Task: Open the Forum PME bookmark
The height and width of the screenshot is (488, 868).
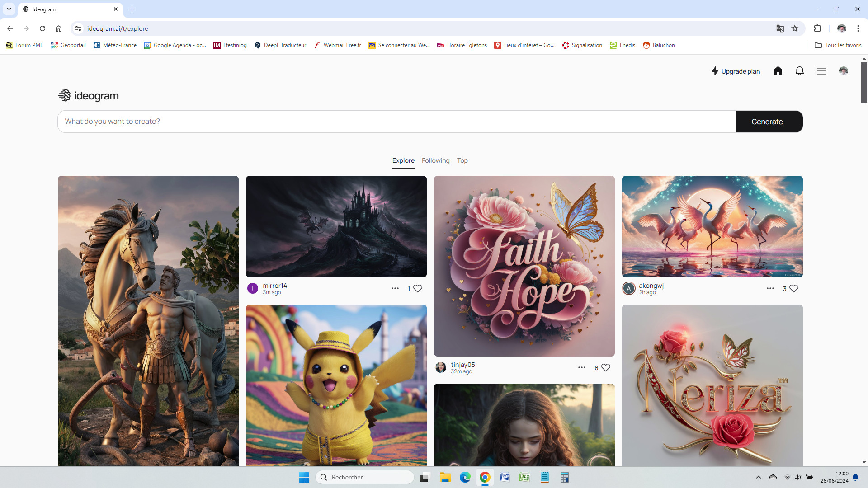Action: click(x=24, y=45)
